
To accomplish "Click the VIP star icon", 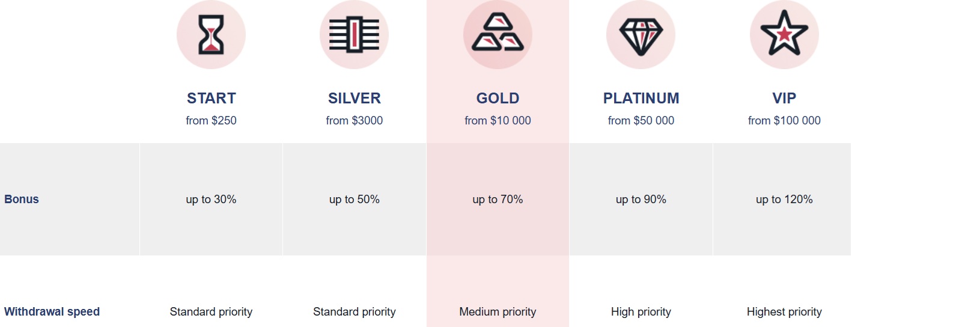I will click(784, 35).
